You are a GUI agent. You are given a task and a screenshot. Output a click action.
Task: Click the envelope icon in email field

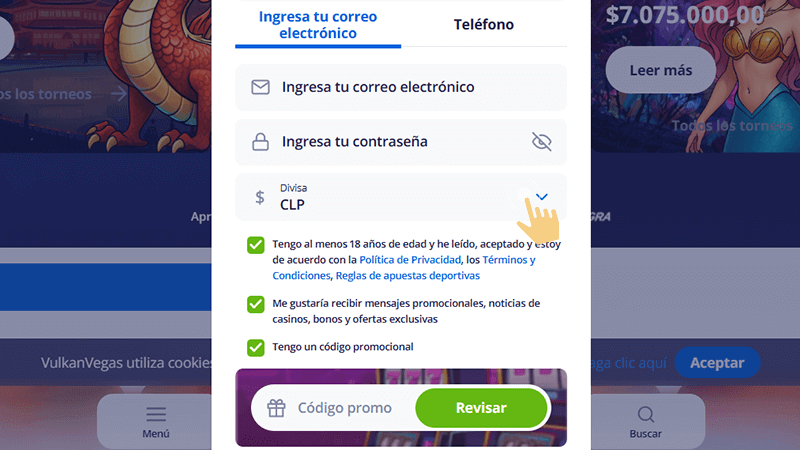[x=260, y=87]
